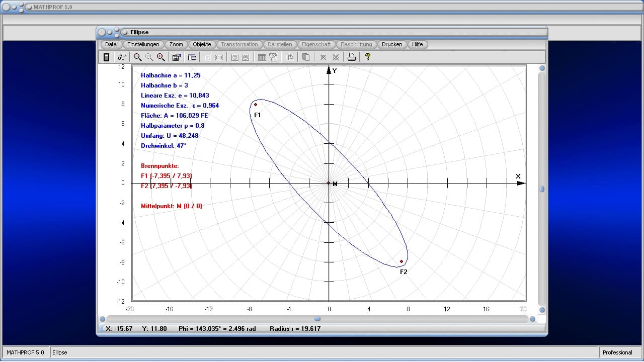Click the vertical slider handle right of graph

click(x=542, y=189)
